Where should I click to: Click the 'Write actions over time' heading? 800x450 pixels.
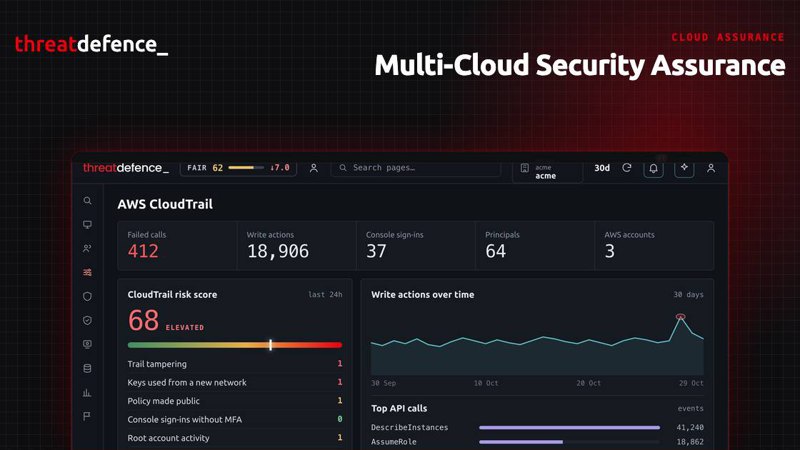tap(422, 294)
